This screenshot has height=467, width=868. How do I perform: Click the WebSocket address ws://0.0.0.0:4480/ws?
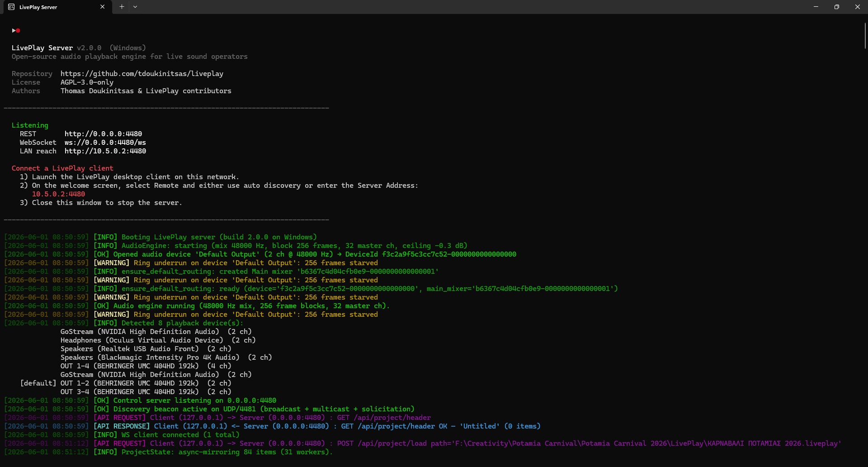click(x=105, y=142)
